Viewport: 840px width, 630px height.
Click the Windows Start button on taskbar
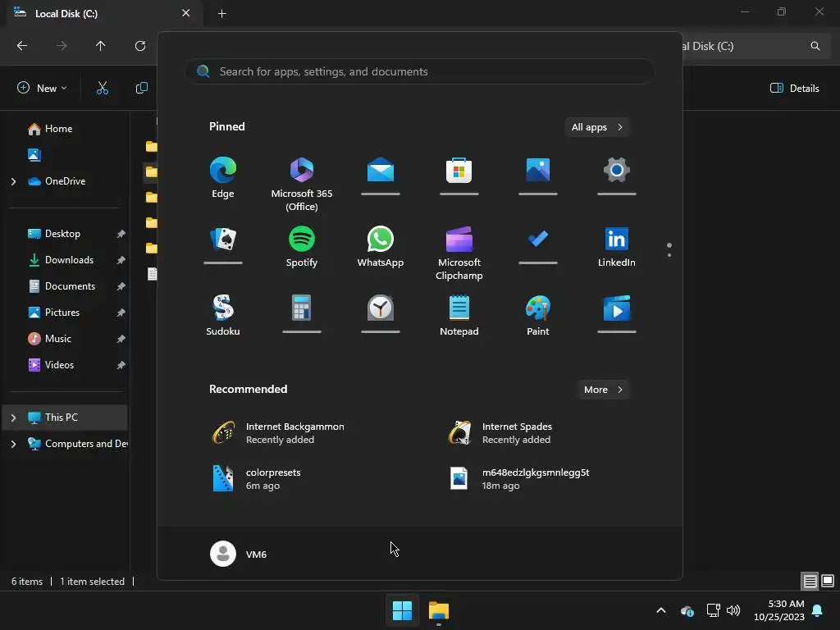click(402, 610)
